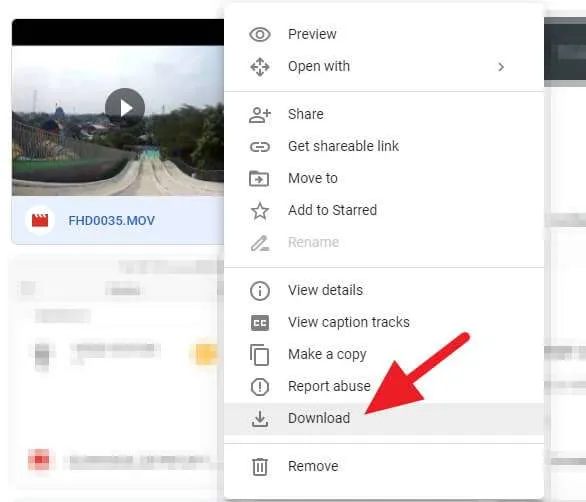Select the Move to option
This screenshot has width=586, height=502.
pos(384,179)
